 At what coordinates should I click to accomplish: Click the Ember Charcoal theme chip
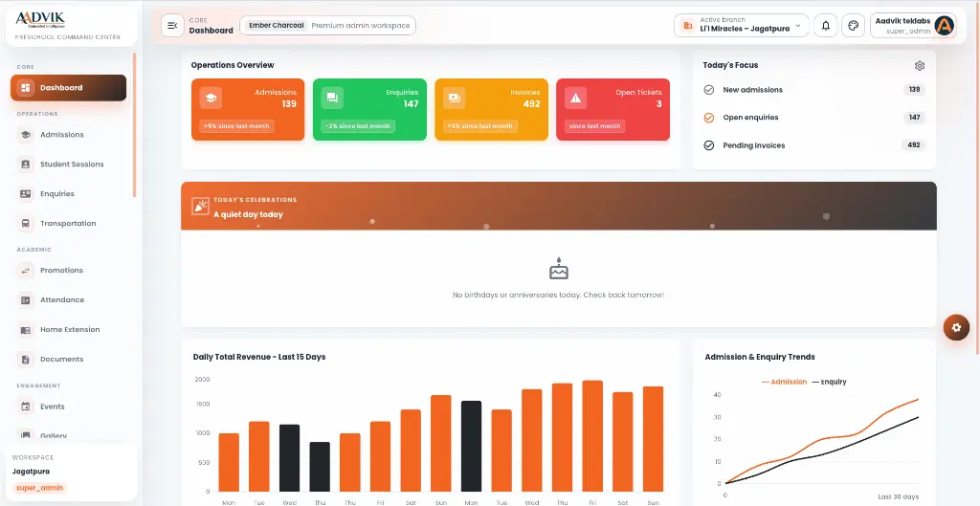pyautogui.click(x=277, y=26)
